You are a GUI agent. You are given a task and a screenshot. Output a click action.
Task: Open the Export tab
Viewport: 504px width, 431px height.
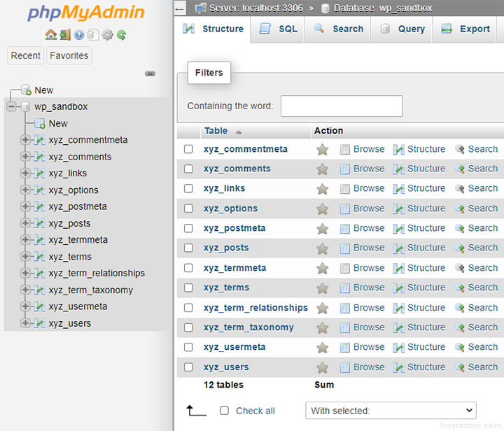tap(465, 29)
